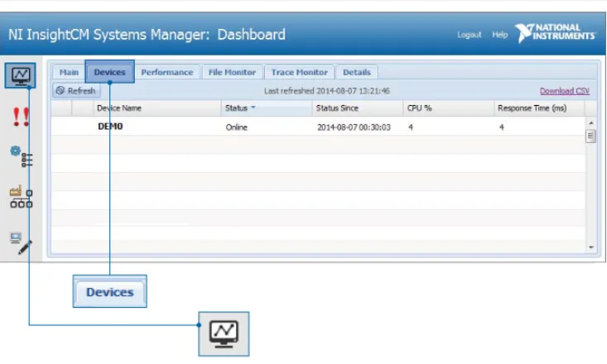Open the Status column sort dropdown arrow
The image size is (607, 364).
253,108
